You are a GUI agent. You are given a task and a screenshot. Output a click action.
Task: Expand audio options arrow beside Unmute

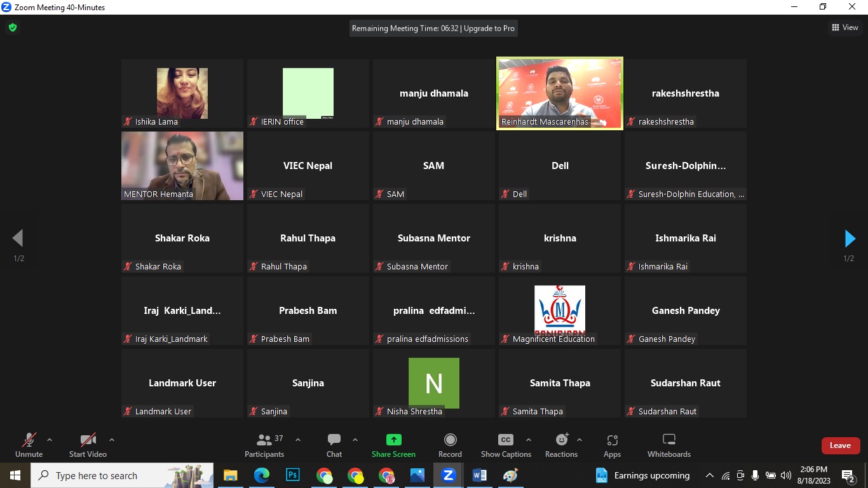point(50,440)
